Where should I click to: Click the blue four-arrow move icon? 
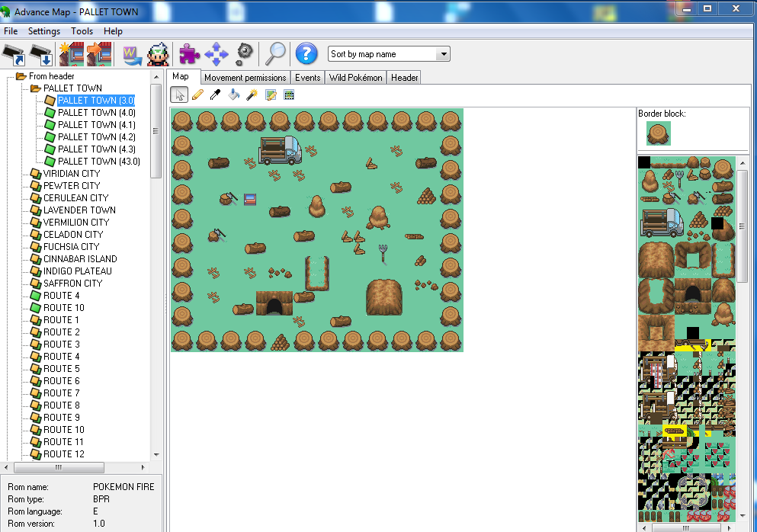coord(216,54)
